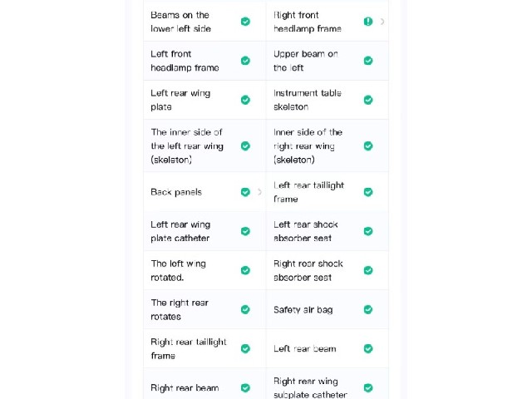The width and height of the screenshot is (532, 399).
Task: Click green check icon next to Safety air bag
Action: coord(368,309)
